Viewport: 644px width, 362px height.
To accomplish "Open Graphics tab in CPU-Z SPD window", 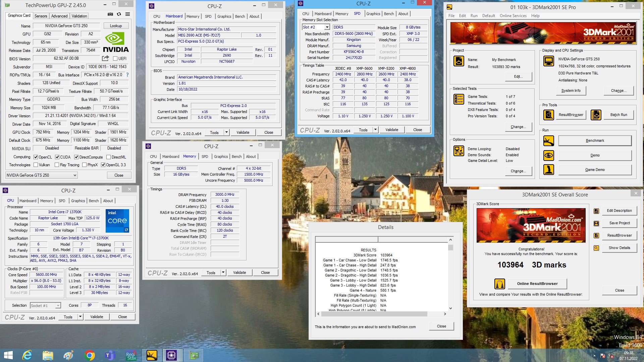I will click(373, 14).
